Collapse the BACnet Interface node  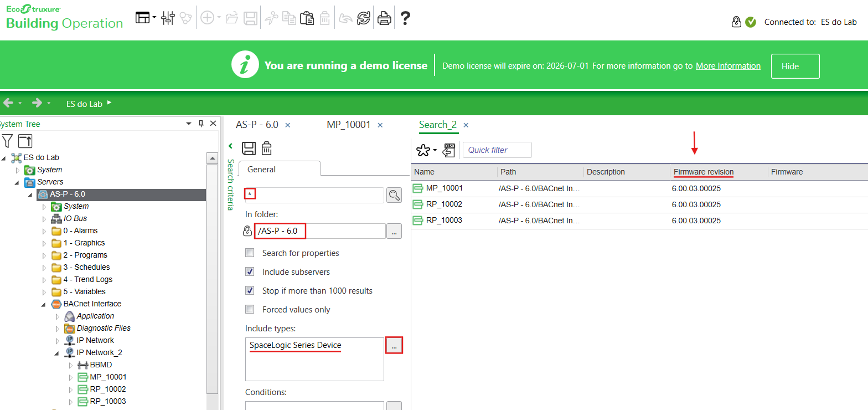pos(44,304)
